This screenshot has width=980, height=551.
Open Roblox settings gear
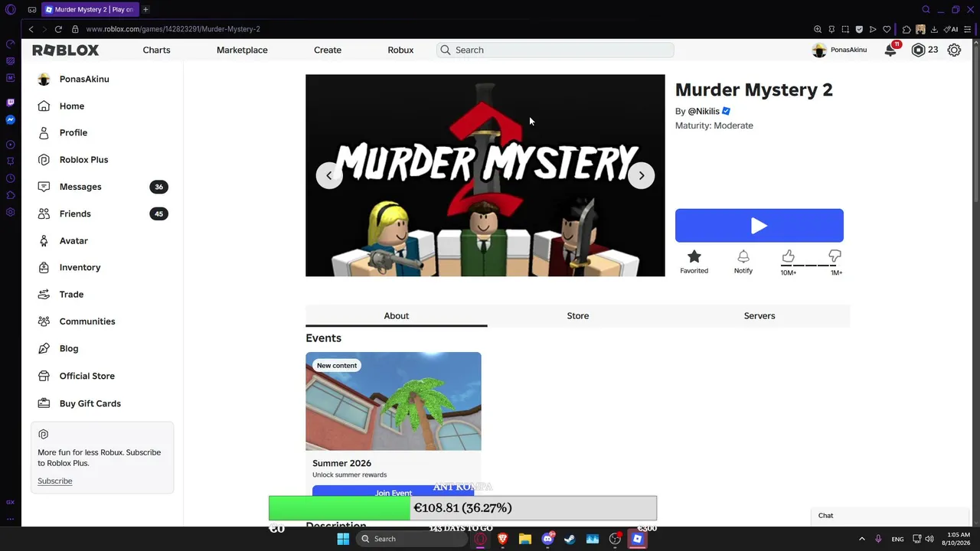954,50
